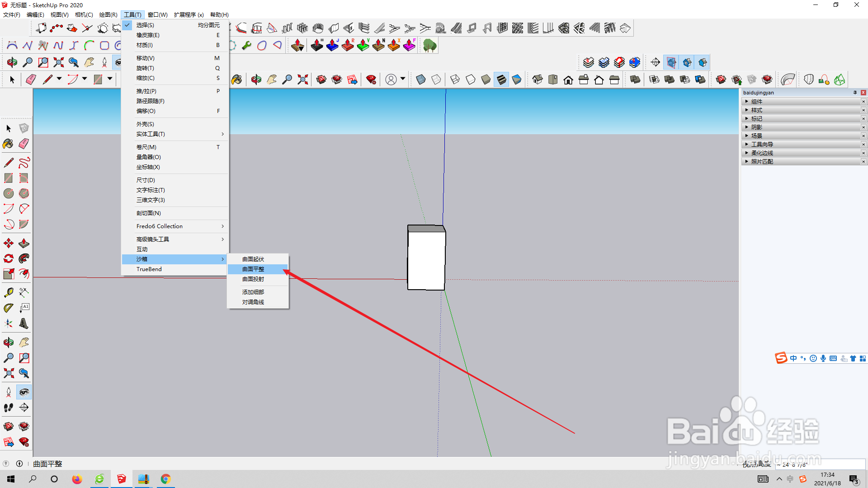Image resolution: width=868 pixels, height=488 pixels.
Task: Open the 相机(C) menu
Action: pyautogui.click(x=84, y=15)
